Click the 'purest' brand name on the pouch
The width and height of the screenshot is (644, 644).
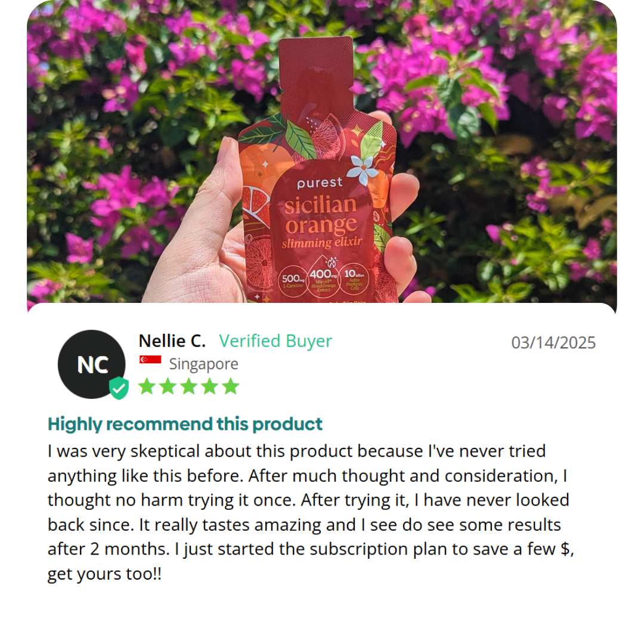(x=320, y=183)
